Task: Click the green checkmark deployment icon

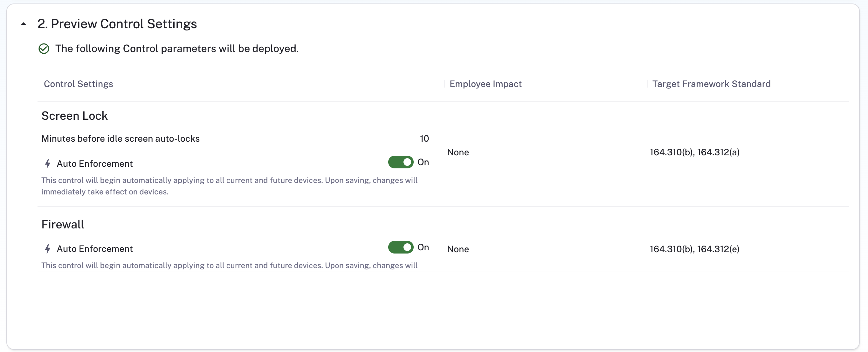Action: coord(44,49)
